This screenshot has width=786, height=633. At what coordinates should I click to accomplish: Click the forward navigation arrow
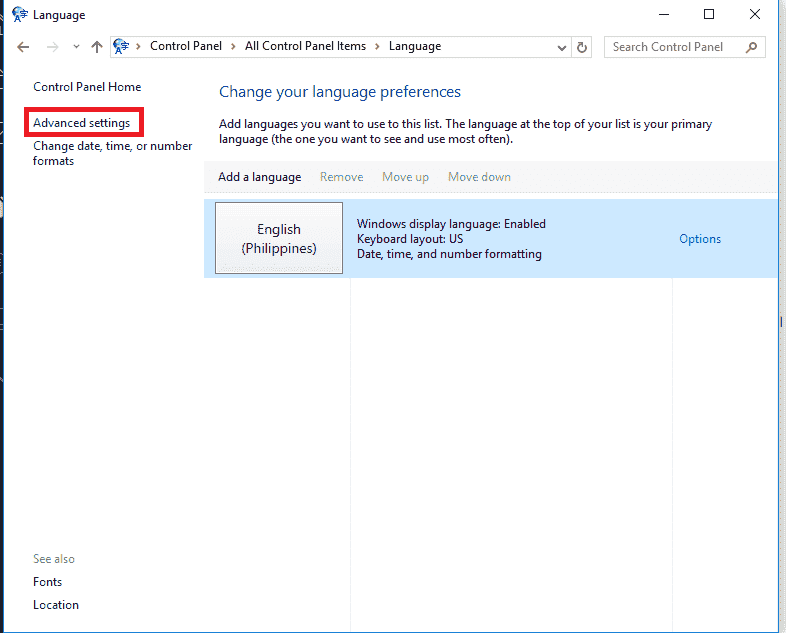[52, 47]
